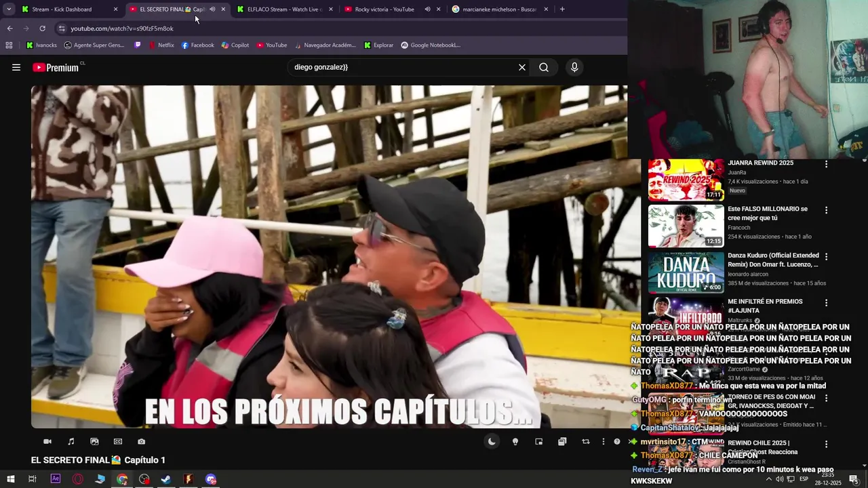Mute the 'Rocky victoria' tab audio

click(427, 9)
